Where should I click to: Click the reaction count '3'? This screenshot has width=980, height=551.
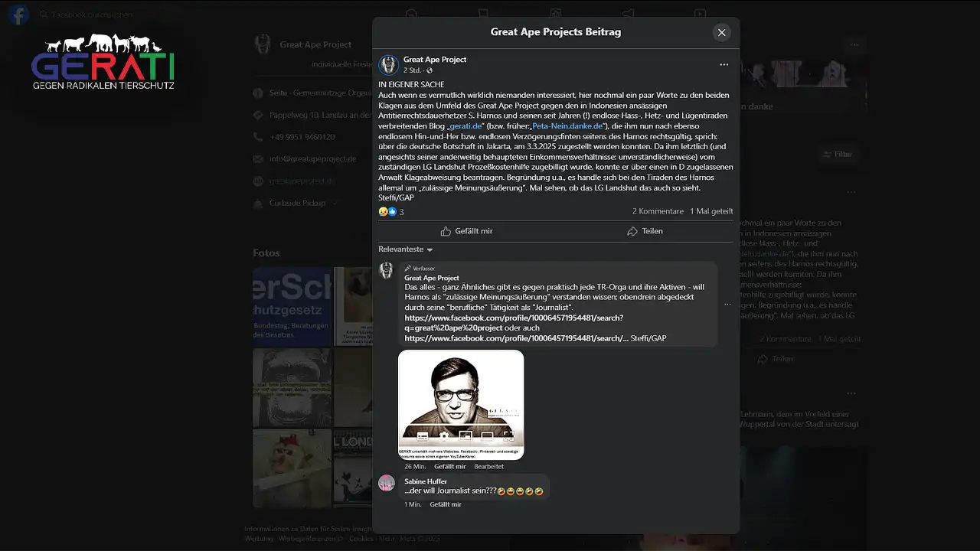[401, 212]
